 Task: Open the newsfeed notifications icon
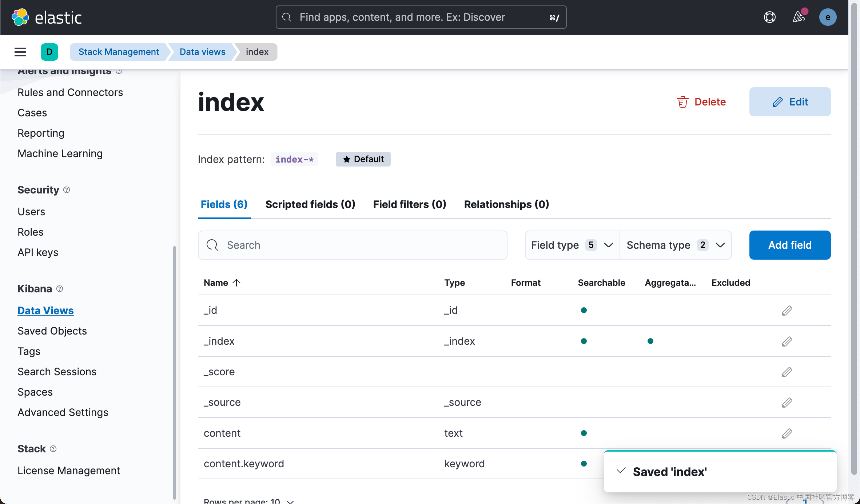click(x=799, y=17)
